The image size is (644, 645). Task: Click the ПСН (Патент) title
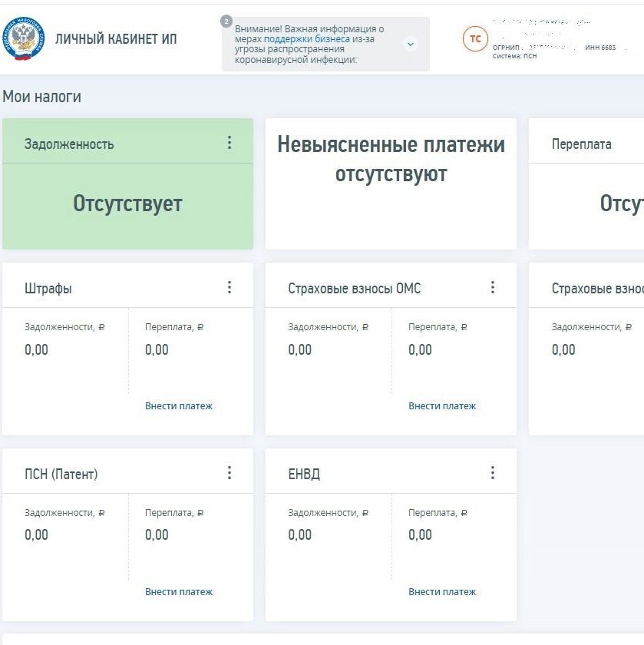pos(61,474)
